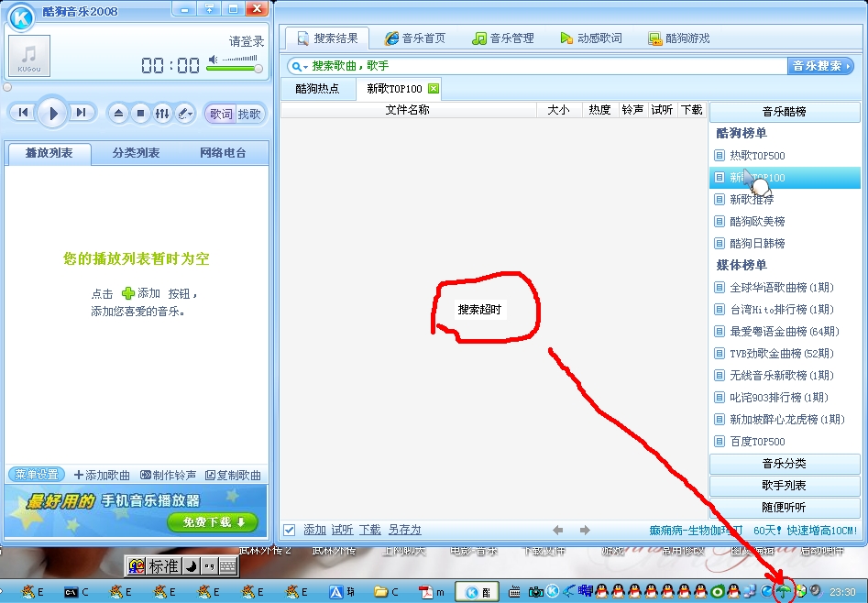This screenshot has width=868, height=603.
Task: Switch to the 酷狗热点 sub-tab
Action: [x=317, y=89]
